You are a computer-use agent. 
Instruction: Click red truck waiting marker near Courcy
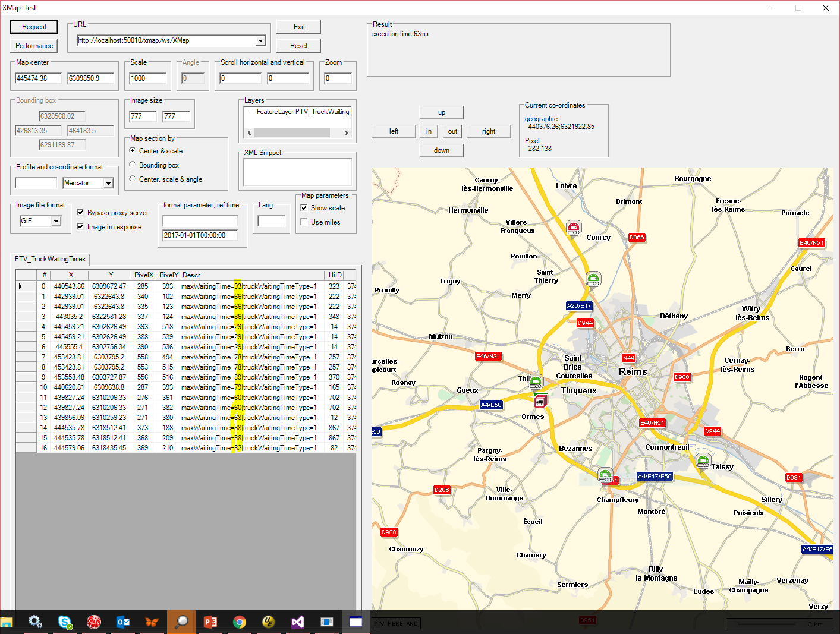[x=574, y=228]
